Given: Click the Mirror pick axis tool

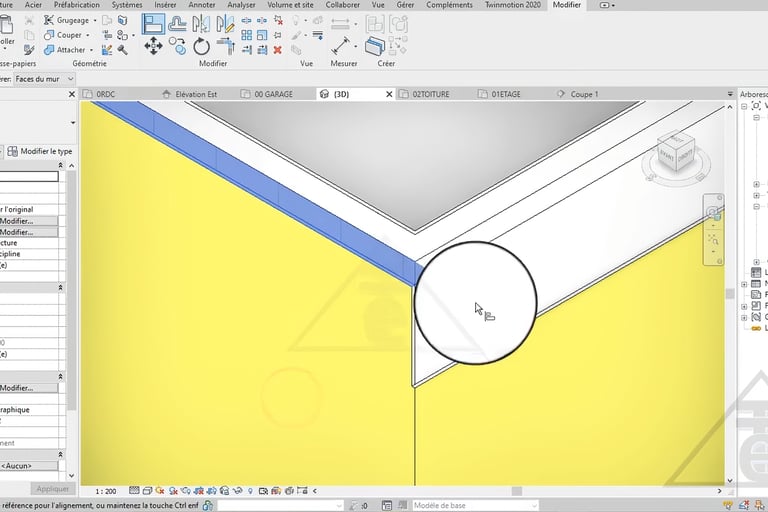Looking at the screenshot, I should [201, 24].
